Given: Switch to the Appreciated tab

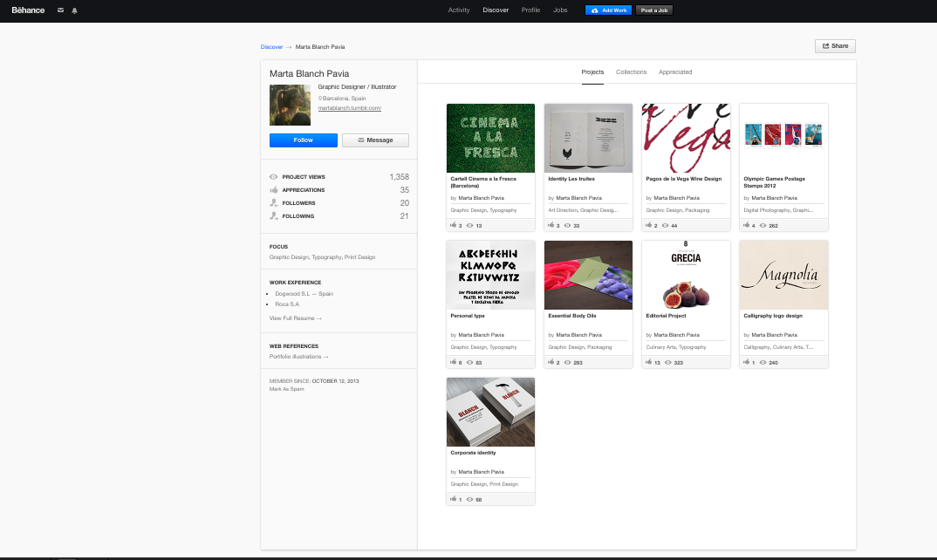Looking at the screenshot, I should pos(675,72).
